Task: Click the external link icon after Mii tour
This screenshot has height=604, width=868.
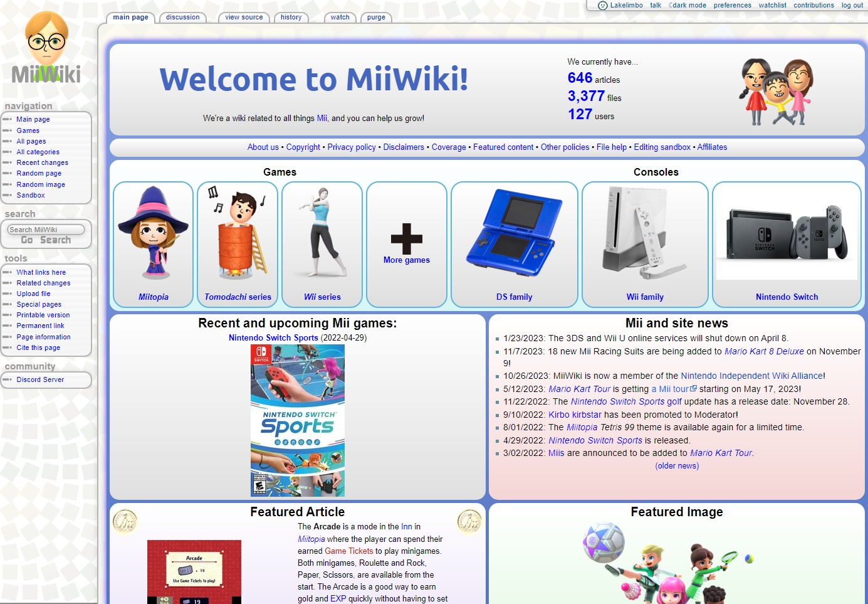Action: tap(693, 389)
